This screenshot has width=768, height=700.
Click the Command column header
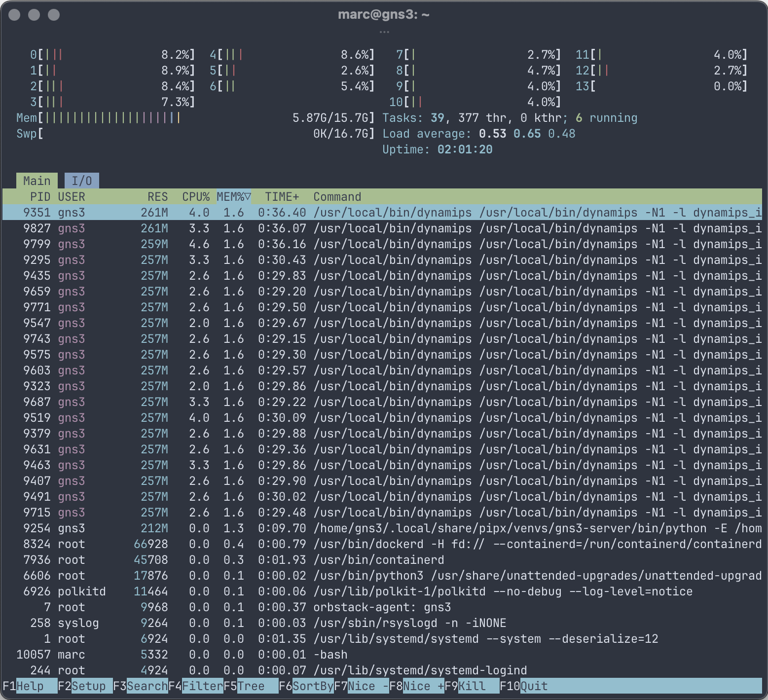[337, 196]
